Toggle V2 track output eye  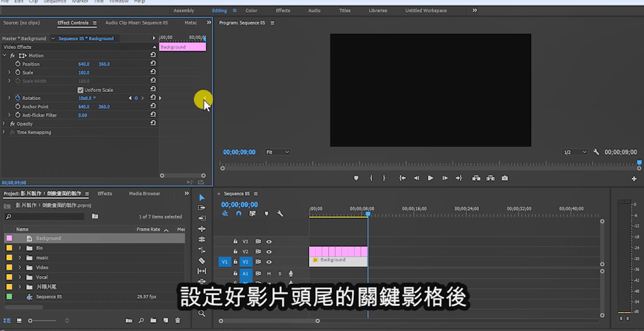269,251
